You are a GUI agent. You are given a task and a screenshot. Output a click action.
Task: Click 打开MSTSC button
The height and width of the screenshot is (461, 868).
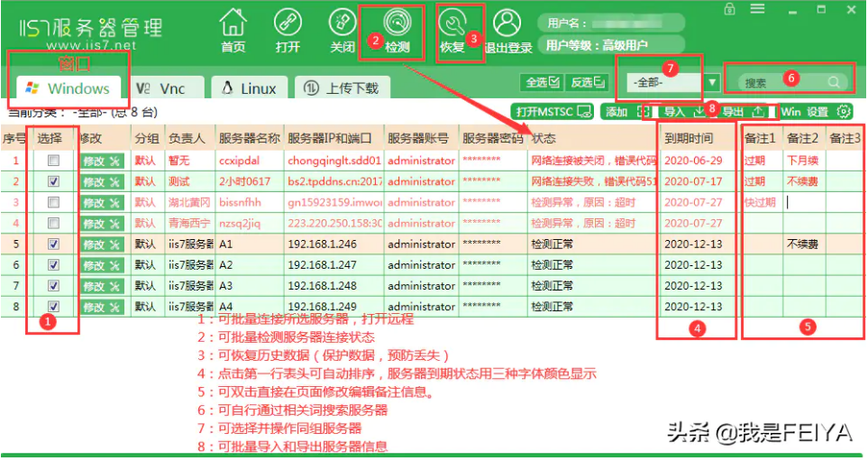pyautogui.click(x=553, y=111)
